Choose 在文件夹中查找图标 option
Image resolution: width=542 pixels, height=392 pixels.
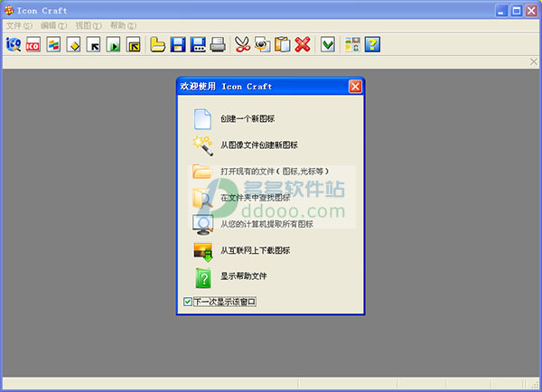pyautogui.click(x=255, y=198)
